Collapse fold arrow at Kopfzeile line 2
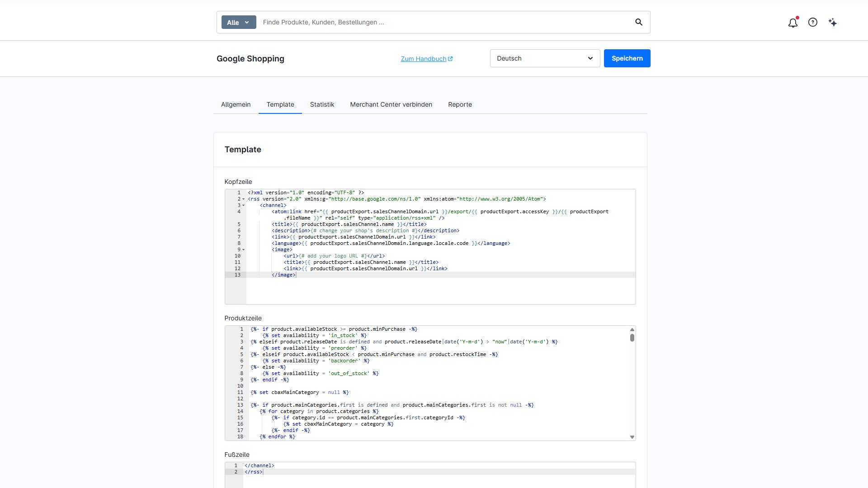868x488 pixels. 244,199
